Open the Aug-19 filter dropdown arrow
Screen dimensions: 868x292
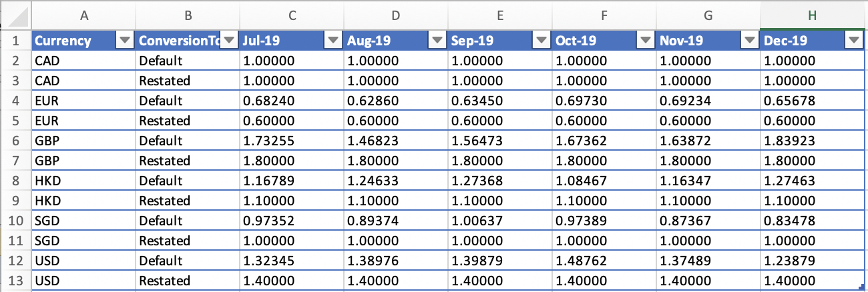(x=437, y=41)
